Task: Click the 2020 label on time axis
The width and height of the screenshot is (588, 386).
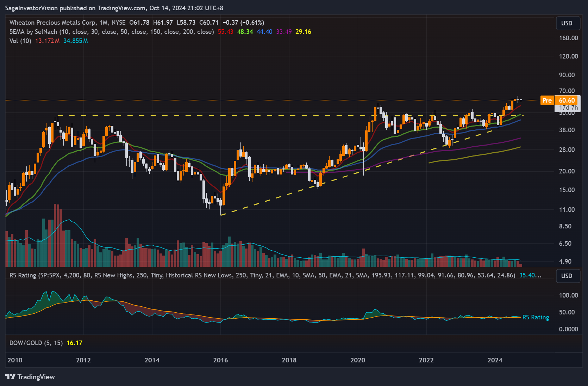Action: pyautogui.click(x=358, y=360)
